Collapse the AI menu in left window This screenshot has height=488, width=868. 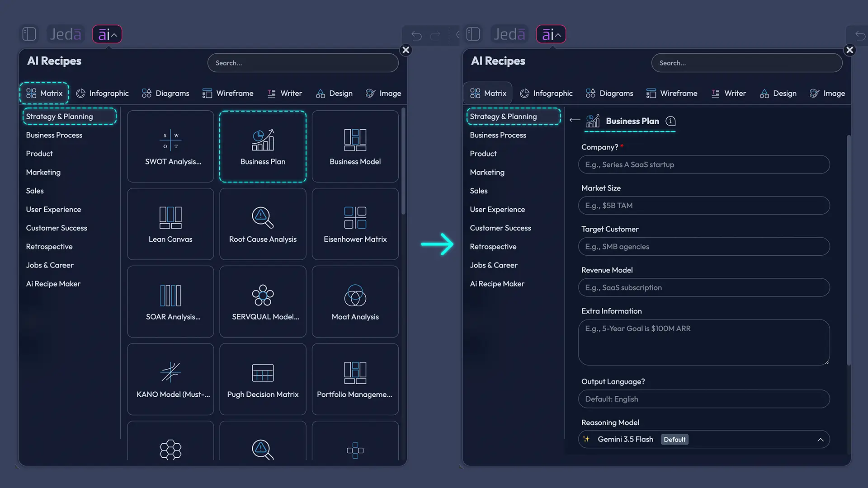[x=107, y=34]
